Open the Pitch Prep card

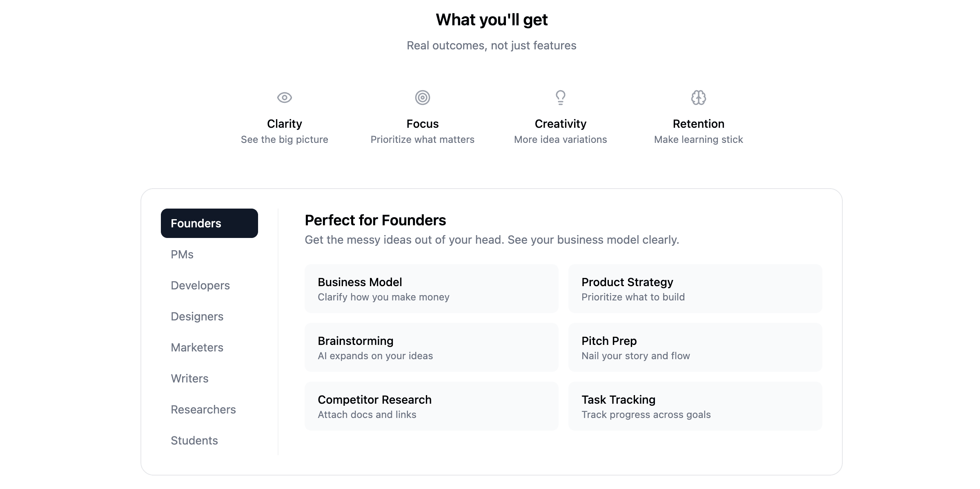[695, 347]
